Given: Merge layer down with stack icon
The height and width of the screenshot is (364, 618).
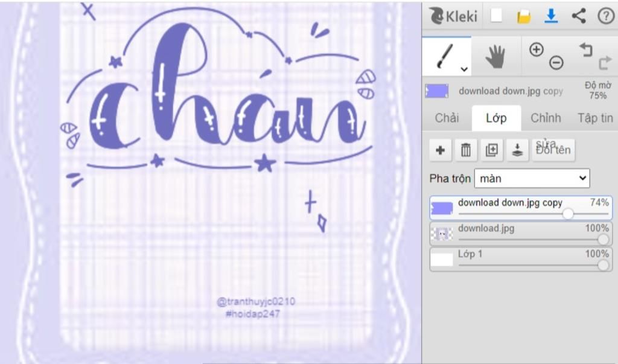Looking at the screenshot, I should [517, 150].
